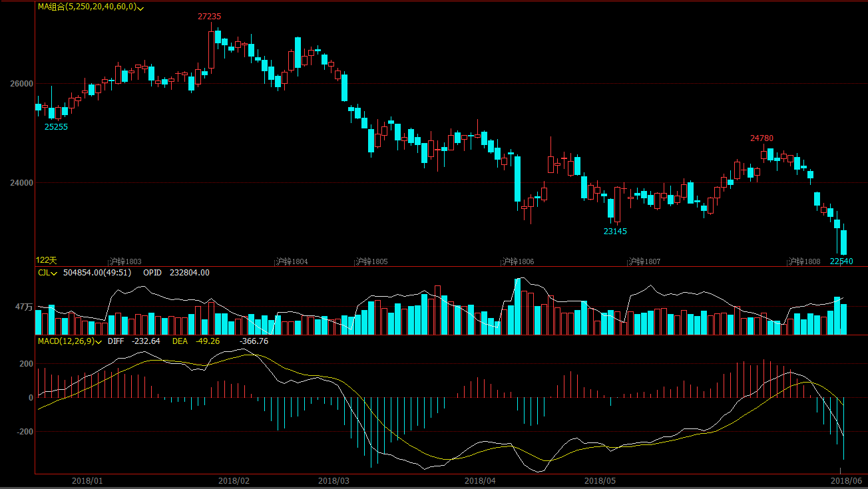Open the MA组合(5,250,20,40,60,0) indicator dropdown
Screen dimensions: 868x489
click(x=142, y=7)
